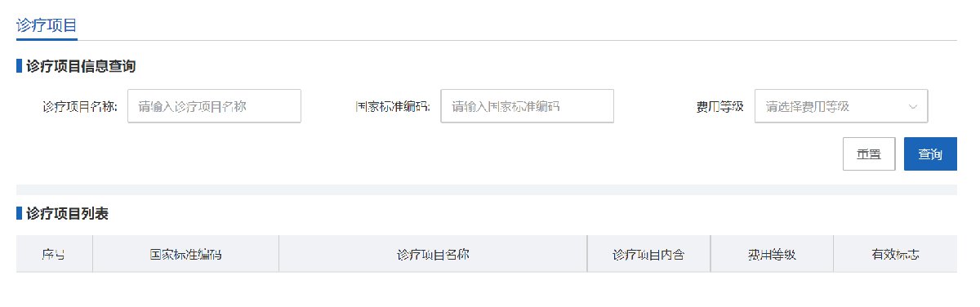Click the 诊疗项目信息查询 section heading

(81, 65)
